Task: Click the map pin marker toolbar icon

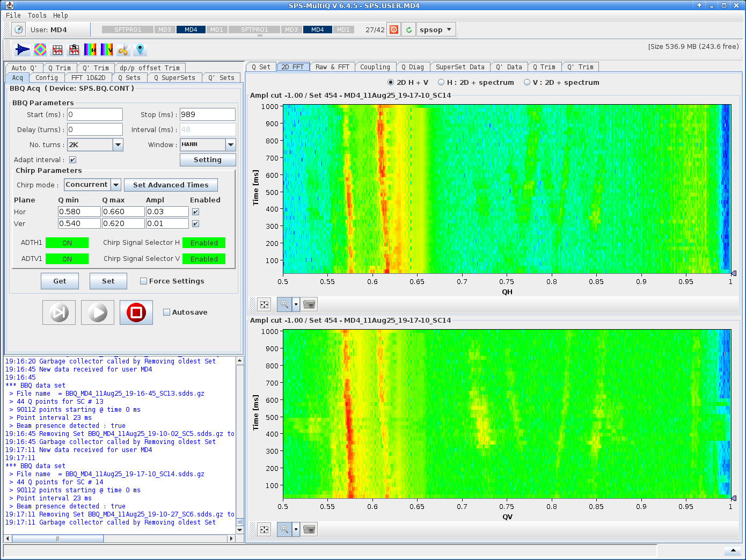Action: (140, 49)
